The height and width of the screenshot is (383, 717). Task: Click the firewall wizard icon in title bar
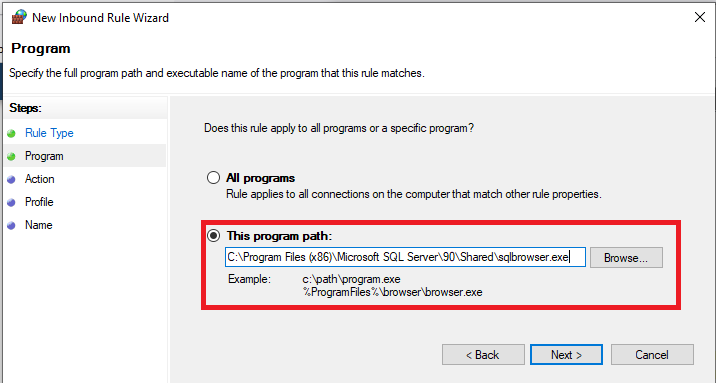(x=19, y=17)
